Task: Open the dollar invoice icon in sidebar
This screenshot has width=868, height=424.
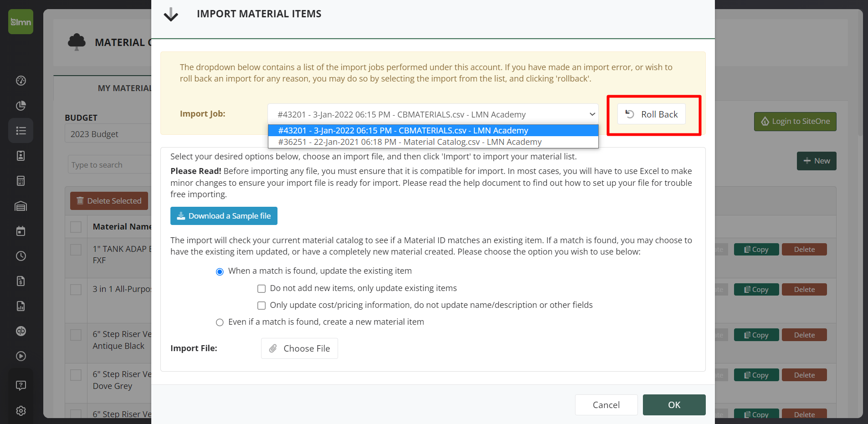Action: click(21, 281)
